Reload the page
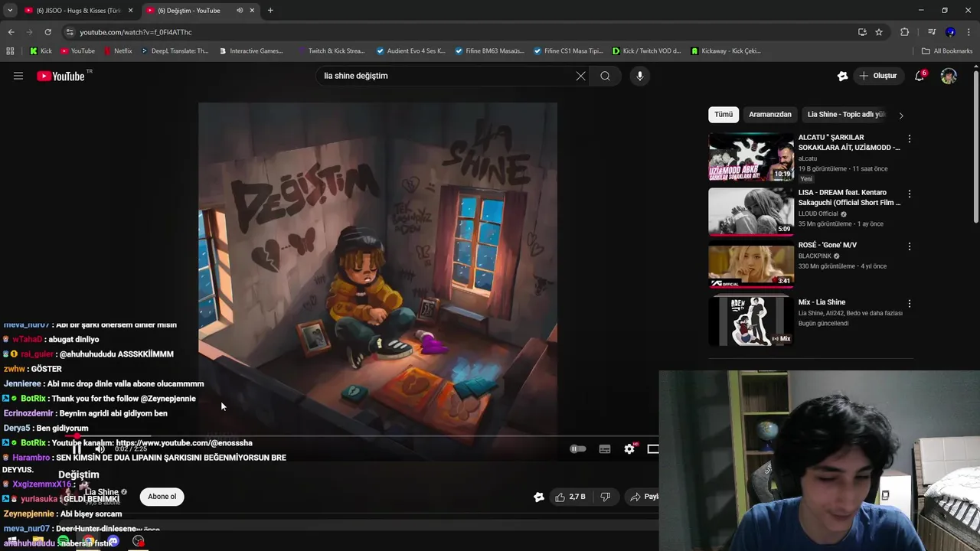Viewport: 980px width, 551px height. [x=47, y=32]
